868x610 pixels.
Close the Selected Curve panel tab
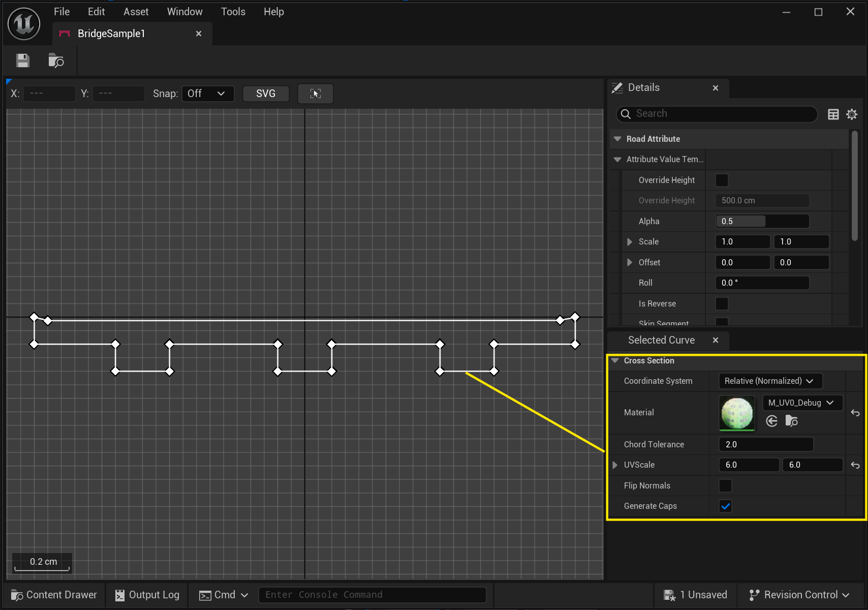(716, 340)
